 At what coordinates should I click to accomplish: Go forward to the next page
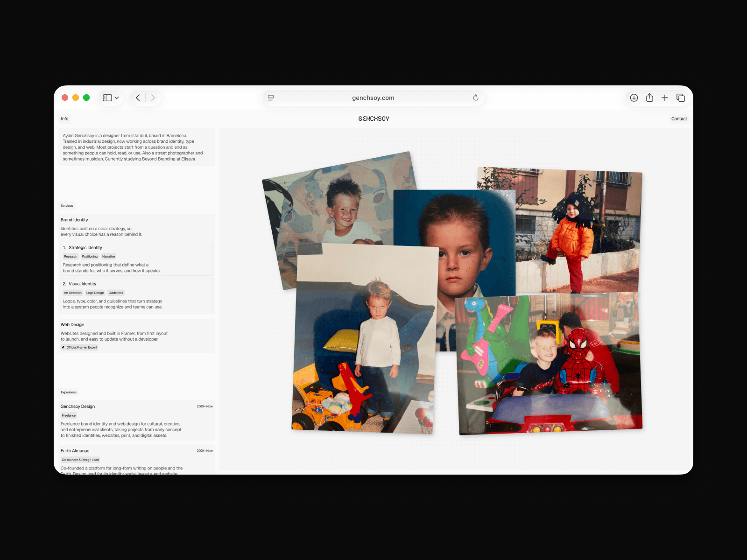(153, 98)
